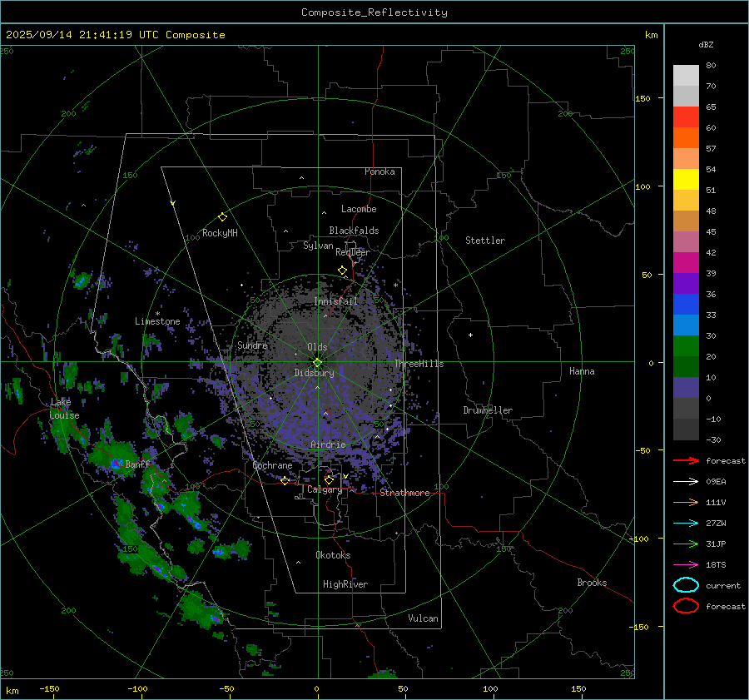The image size is (749, 700).
Task: Select the yellow radar site marker at Olds-Didsbury center
Action: pos(317,363)
